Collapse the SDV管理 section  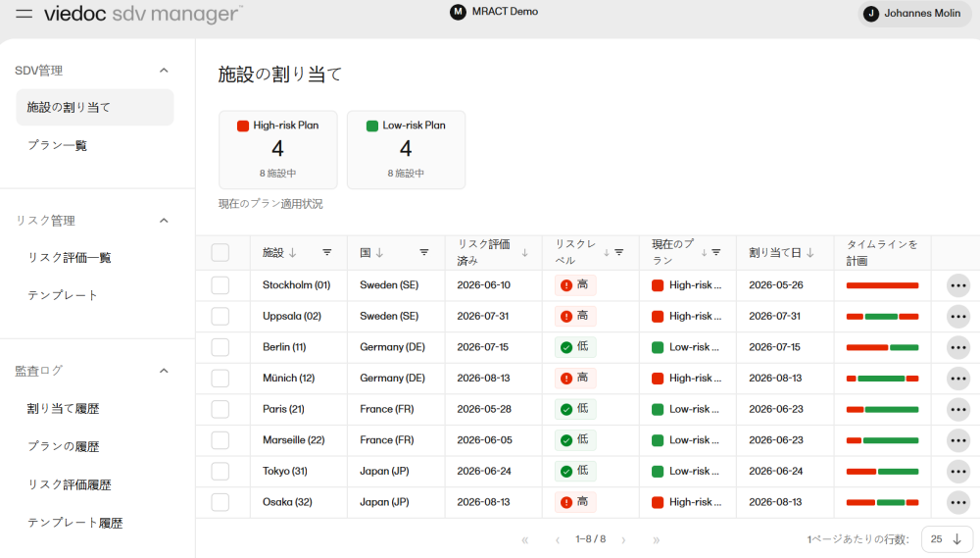pos(164,70)
